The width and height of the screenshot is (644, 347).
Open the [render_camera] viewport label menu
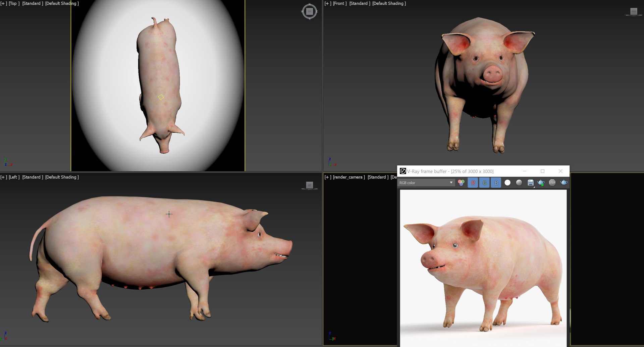pyautogui.click(x=349, y=177)
